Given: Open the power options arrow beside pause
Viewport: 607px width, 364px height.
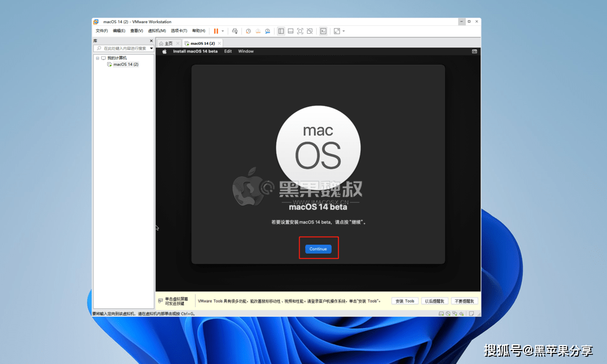Looking at the screenshot, I should (x=223, y=31).
